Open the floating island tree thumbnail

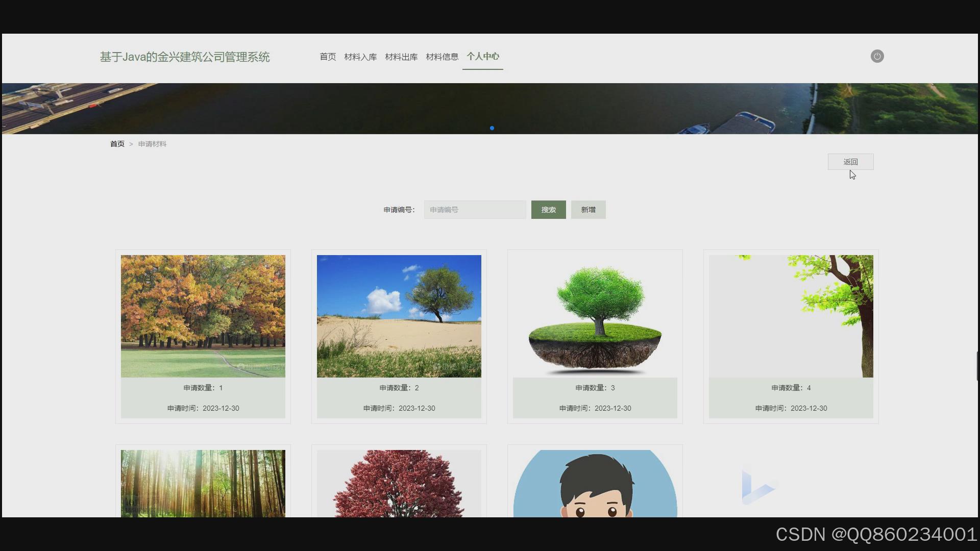595,316
